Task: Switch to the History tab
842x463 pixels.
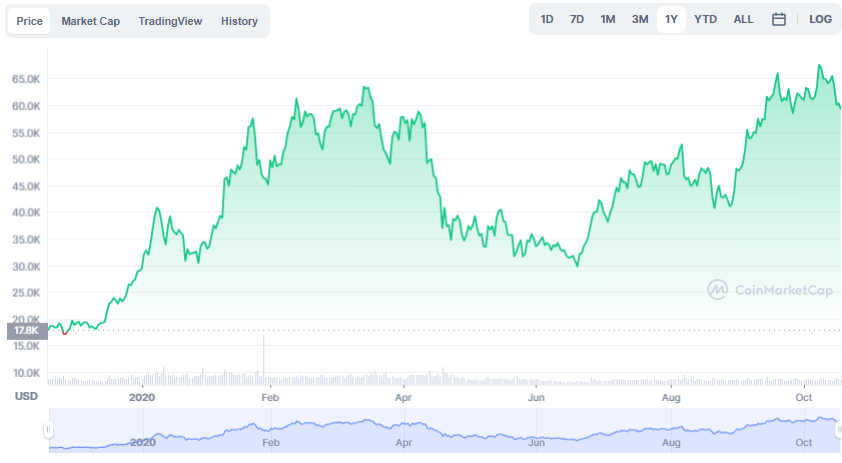Action: 239,21
